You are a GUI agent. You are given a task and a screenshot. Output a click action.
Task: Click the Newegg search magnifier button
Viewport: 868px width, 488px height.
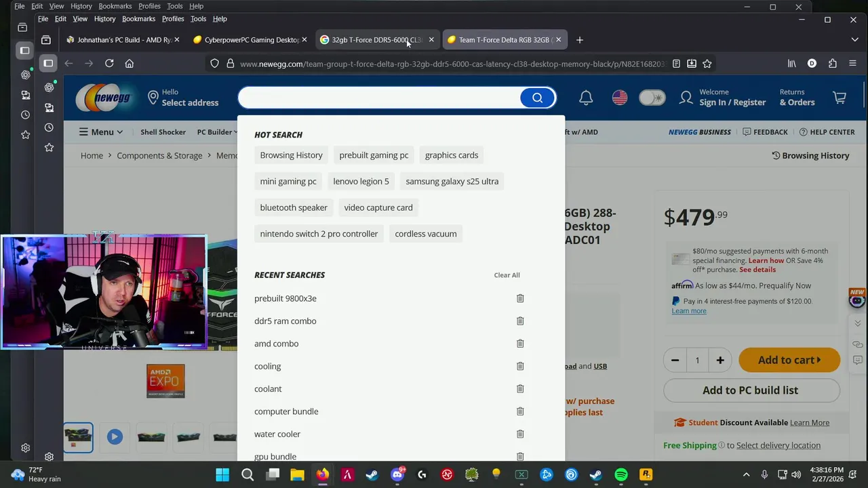point(537,98)
